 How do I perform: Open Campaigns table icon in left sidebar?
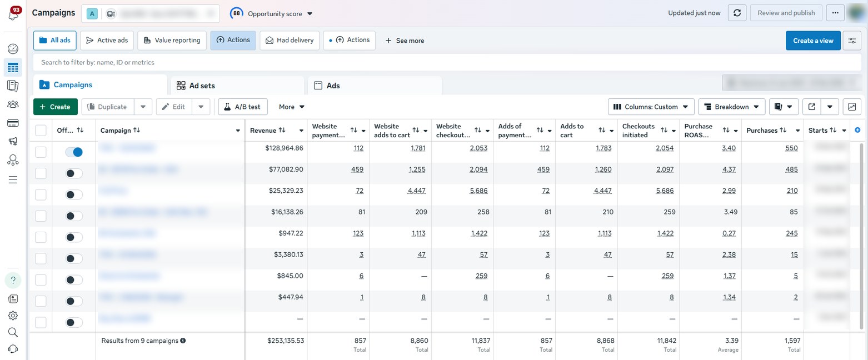click(x=13, y=68)
